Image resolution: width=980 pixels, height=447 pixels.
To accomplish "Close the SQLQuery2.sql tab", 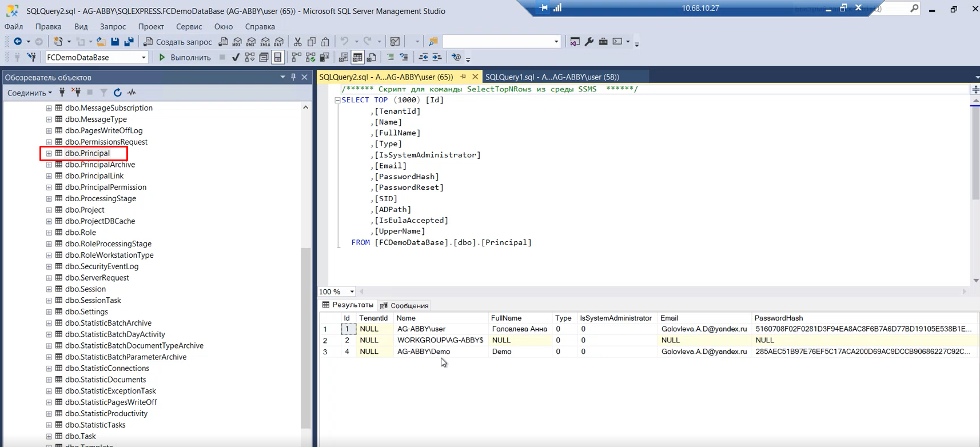I will point(475,77).
